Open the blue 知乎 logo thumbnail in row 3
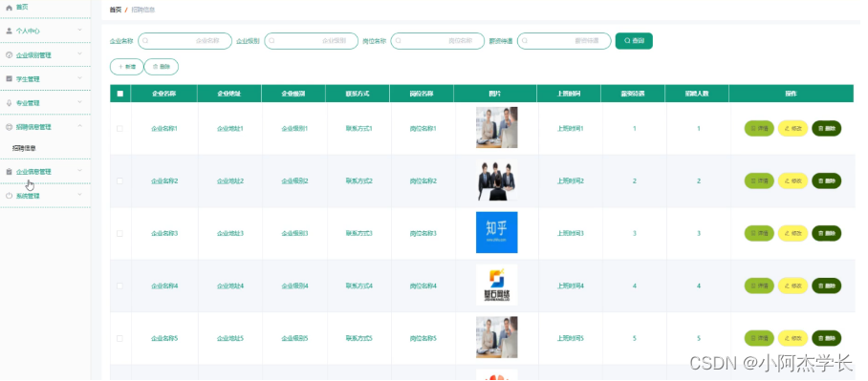This screenshot has width=868, height=381. (x=496, y=232)
